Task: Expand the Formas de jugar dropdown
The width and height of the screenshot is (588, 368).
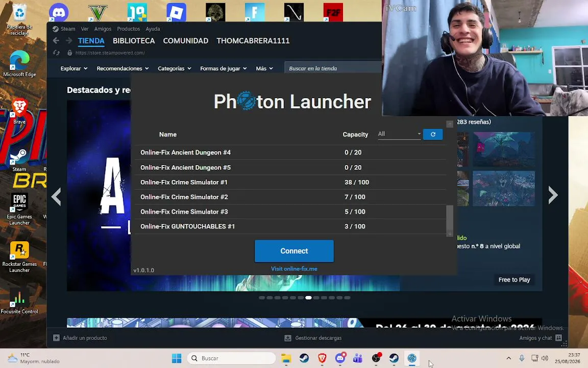Action: 224,68
